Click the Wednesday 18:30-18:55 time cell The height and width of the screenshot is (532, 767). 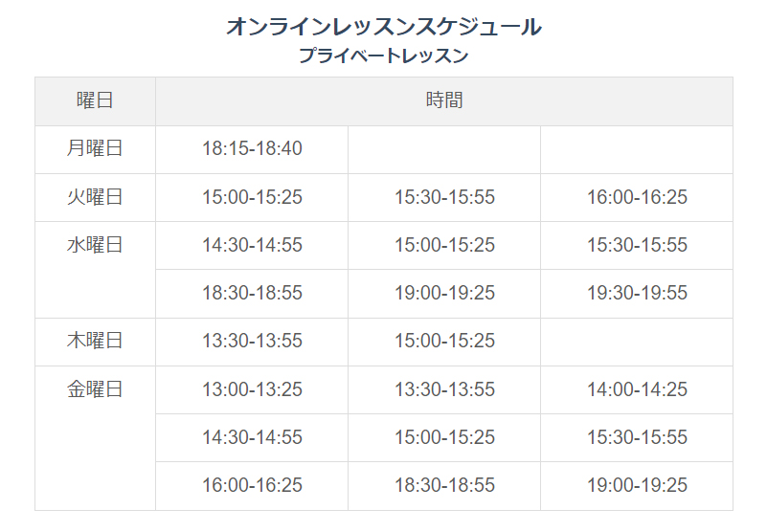pos(252,293)
